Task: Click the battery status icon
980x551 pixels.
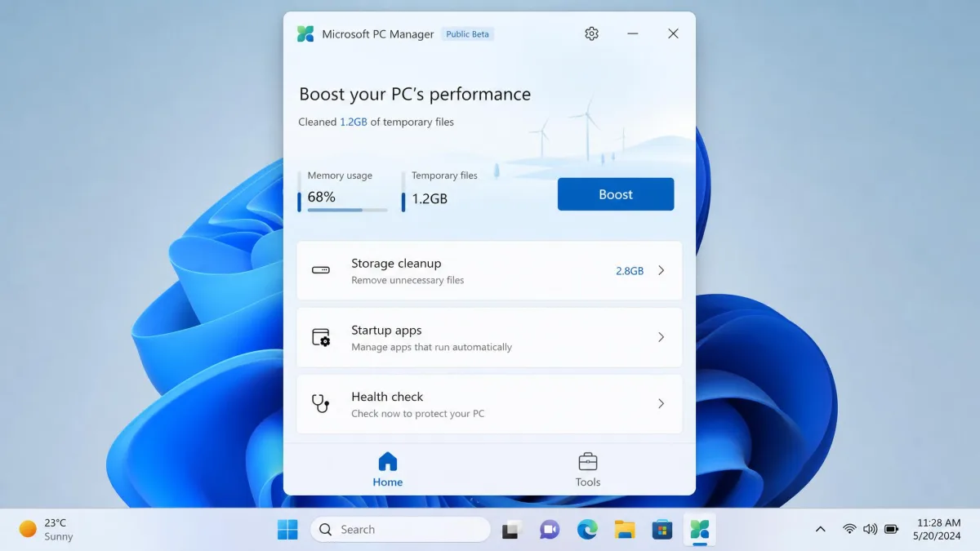Action: click(892, 529)
